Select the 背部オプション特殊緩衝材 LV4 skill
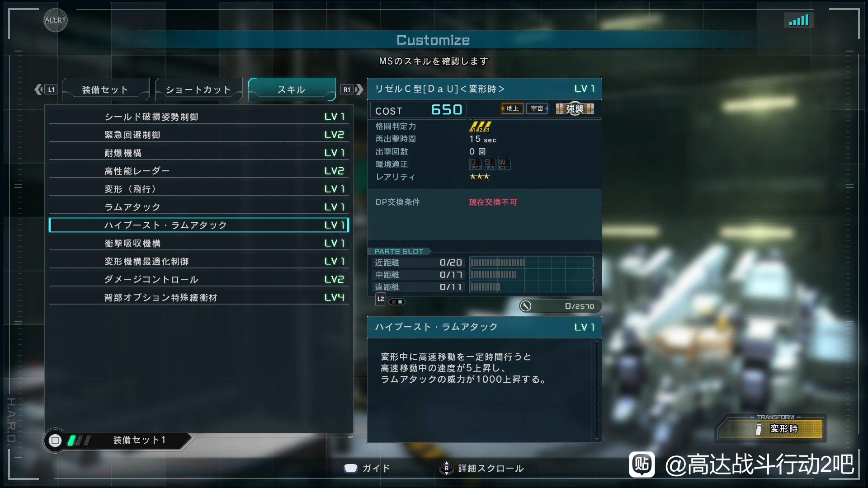The width and height of the screenshot is (868, 488). [198, 297]
